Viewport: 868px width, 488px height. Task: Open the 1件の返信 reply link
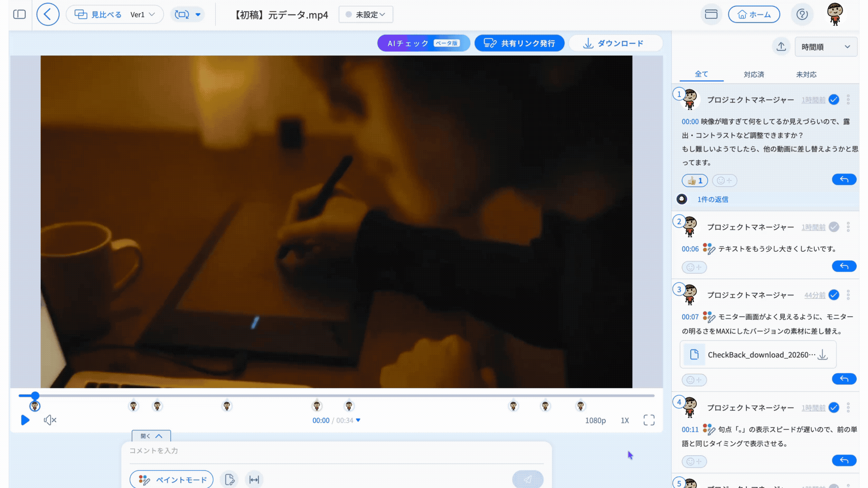point(712,199)
